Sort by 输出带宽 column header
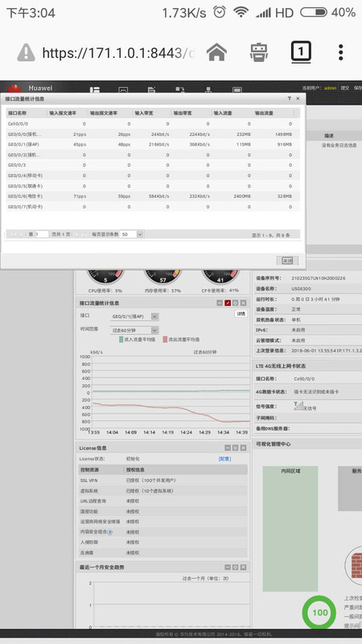 191,113
